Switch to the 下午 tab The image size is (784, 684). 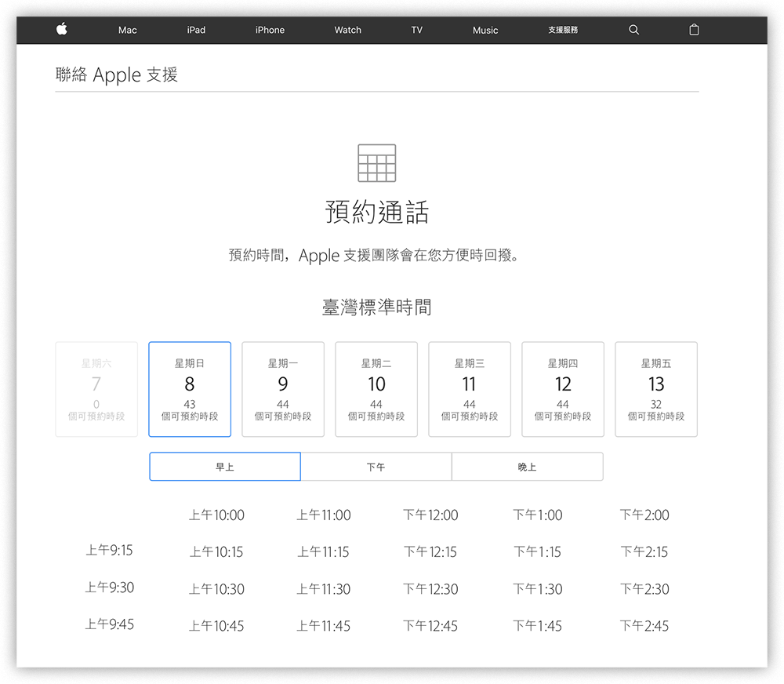[x=376, y=467]
